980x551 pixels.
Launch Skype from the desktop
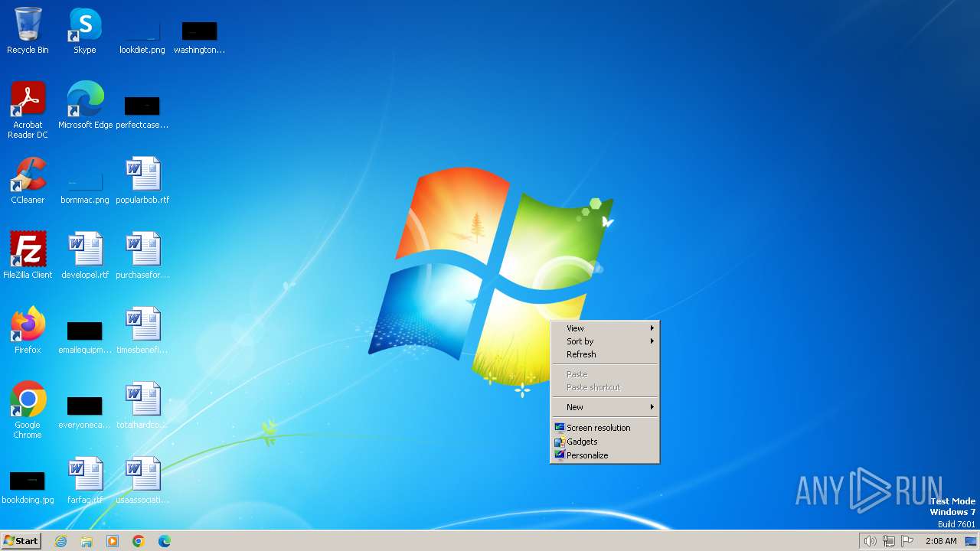tap(85, 31)
